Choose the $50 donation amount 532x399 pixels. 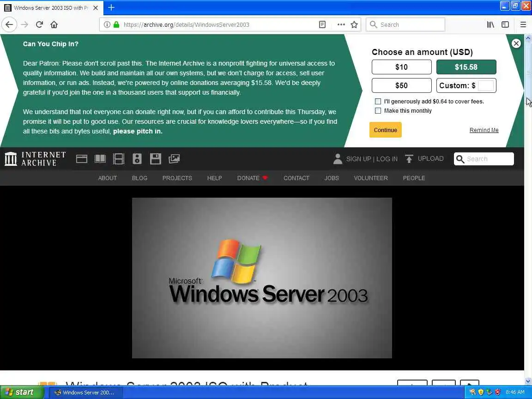pos(402,85)
